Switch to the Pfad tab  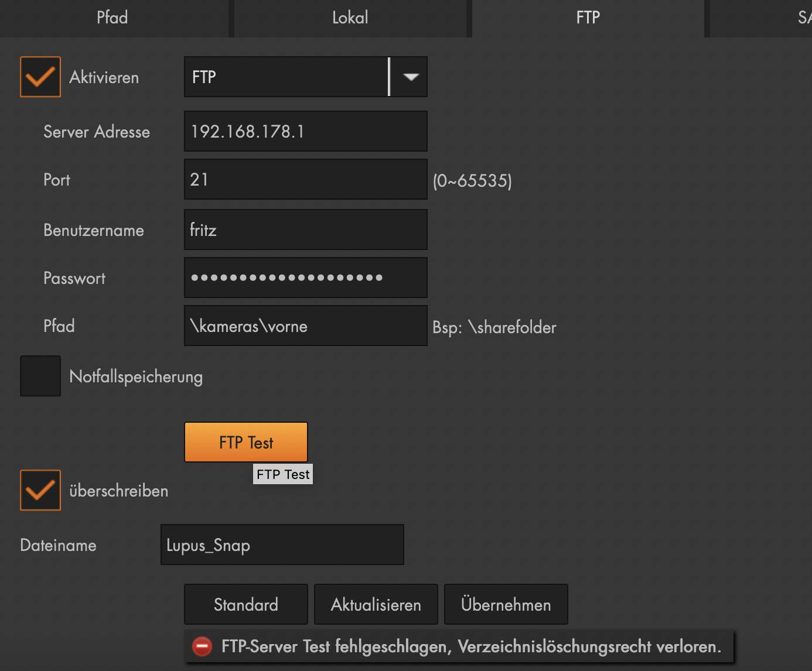click(112, 18)
